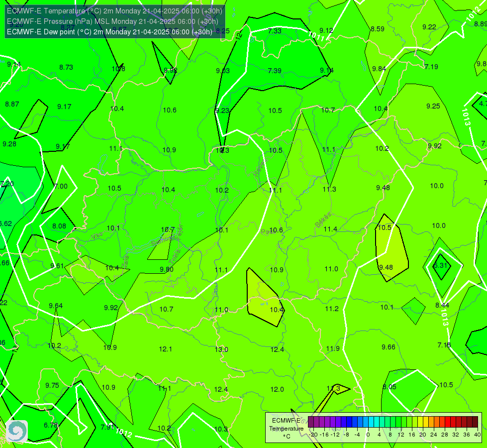The height and width of the screenshot is (448, 487).
Task: Click the 8.44 temperature value
Action: pyautogui.click(x=442, y=305)
